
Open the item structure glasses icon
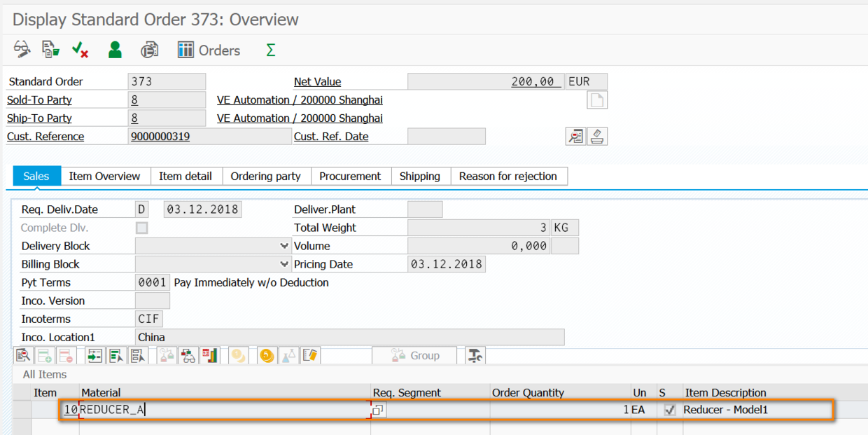point(188,356)
